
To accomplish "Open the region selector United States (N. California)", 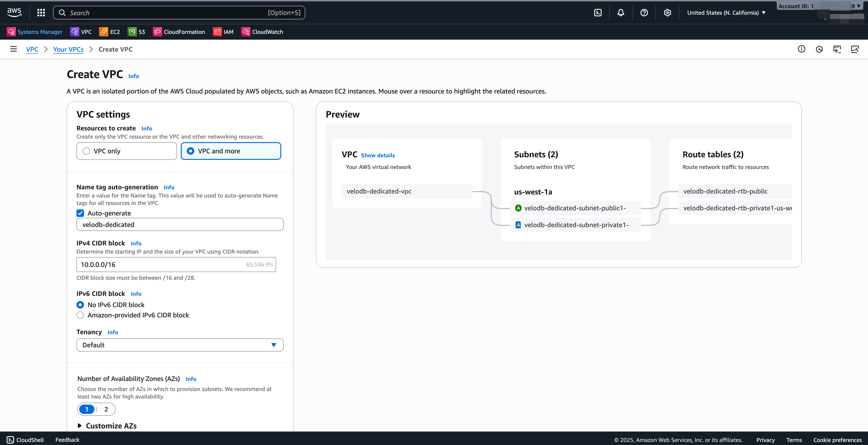I will tap(726, 12).
